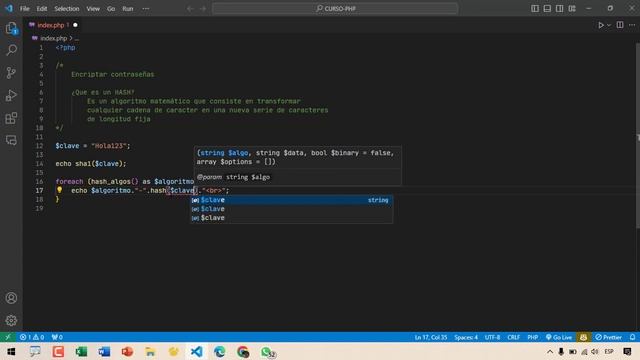
Task: Open WhatsApp from the taskbar
Action: point(267,352)
